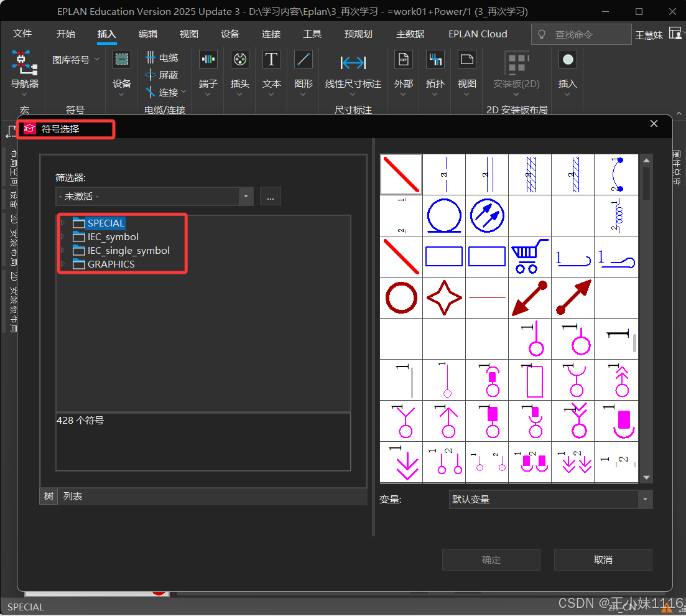Screen dimensions: 686x616
Task: Open the 插头 plug tool
Action: click(x=239, y=60)
